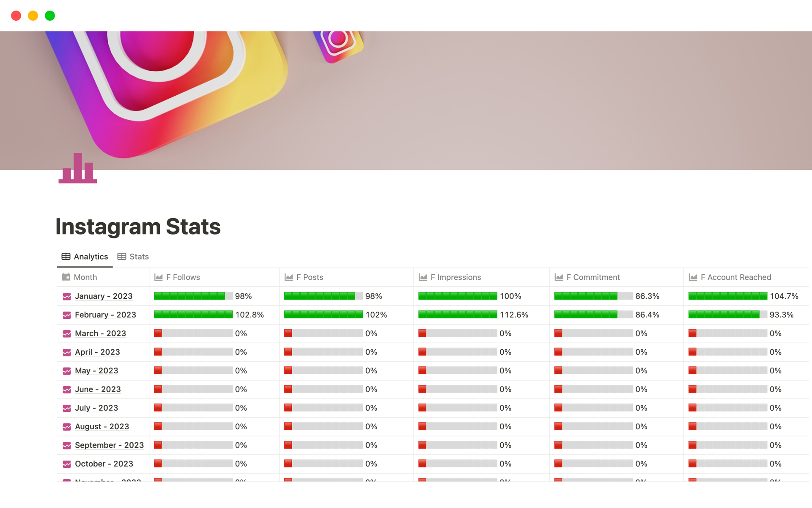
Task: Click the trend icon beside May - 2023
Action: pos(67,370)
